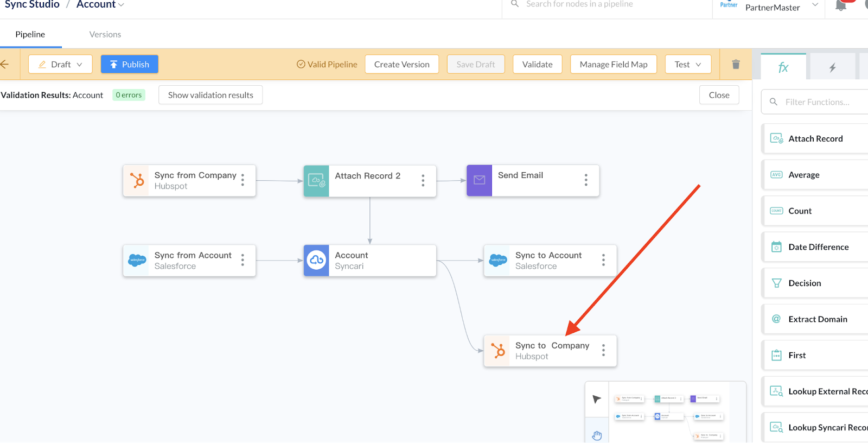
Task: Click the Save Draft button
Action: 476,64
